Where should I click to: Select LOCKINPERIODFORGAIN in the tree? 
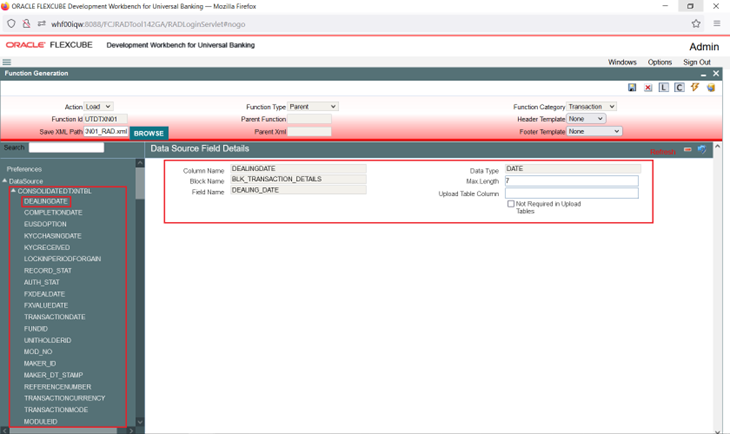62,258
